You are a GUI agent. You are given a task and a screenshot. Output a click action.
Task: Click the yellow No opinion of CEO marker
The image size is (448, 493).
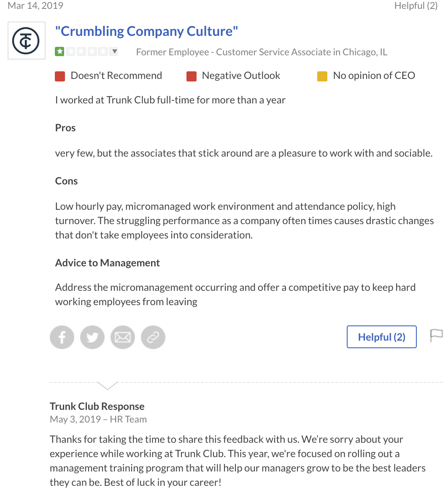pos(322,76)
